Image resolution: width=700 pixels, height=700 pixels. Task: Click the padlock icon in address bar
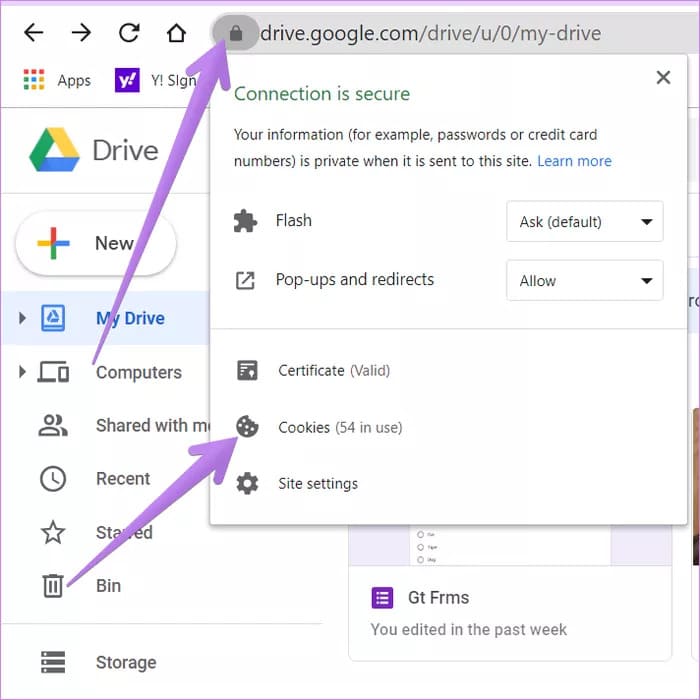click(x=236, y=34)
